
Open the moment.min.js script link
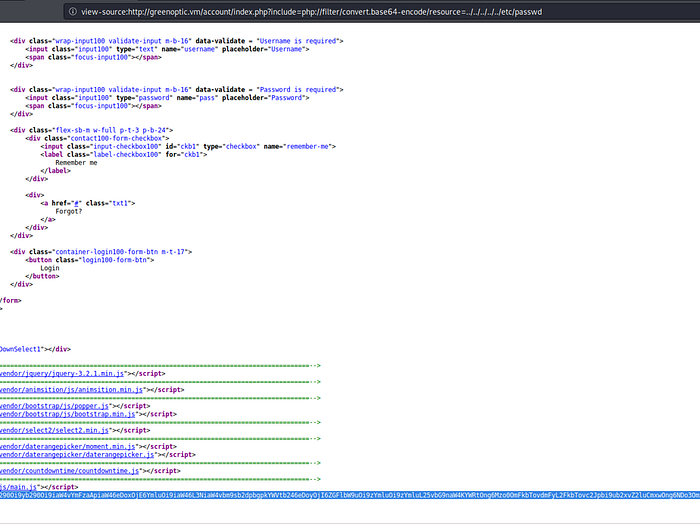(x=66, y=446)
